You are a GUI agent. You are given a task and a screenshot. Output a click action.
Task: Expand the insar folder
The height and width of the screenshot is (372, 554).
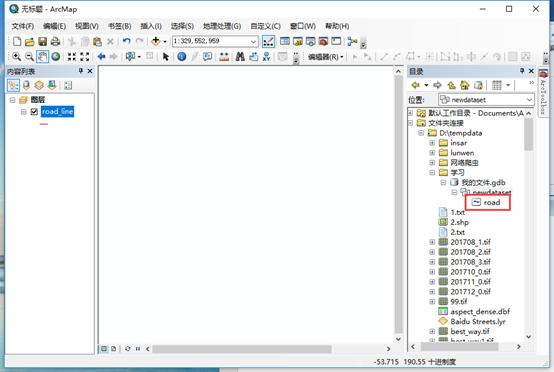click(x=432, y=143)
